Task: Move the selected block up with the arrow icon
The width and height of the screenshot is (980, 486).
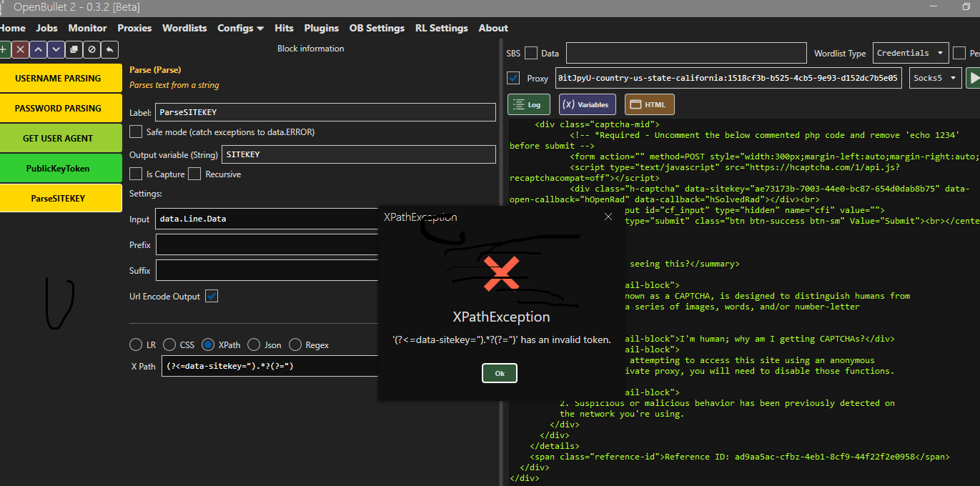Action: (39, 49)
